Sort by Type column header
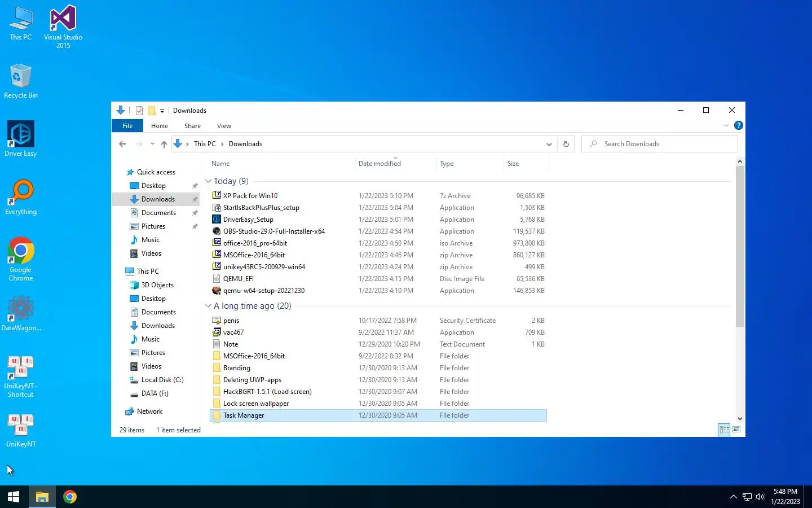The width and height of the screenshot is (812, 508). coord(470,164)
